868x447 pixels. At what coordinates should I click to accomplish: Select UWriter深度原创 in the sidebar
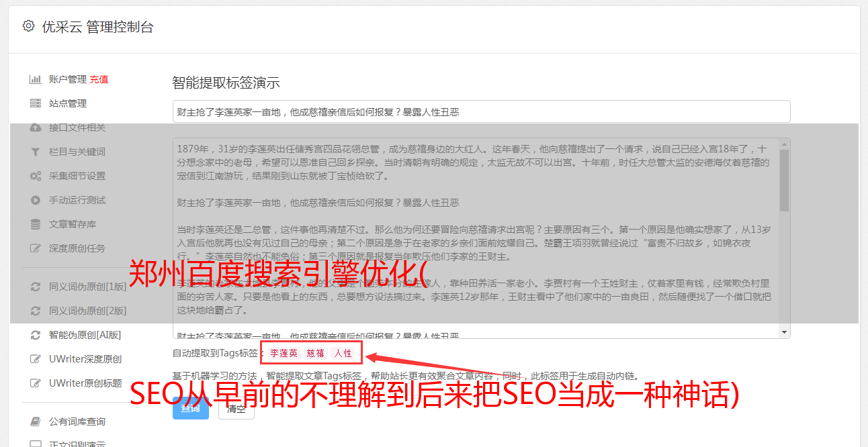(85, 359)
